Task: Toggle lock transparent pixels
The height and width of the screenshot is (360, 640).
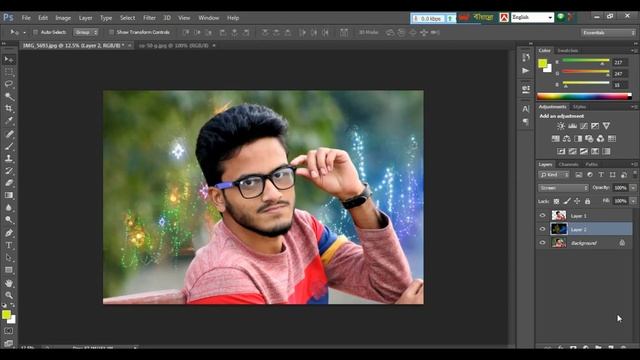Action: [556, 201]
